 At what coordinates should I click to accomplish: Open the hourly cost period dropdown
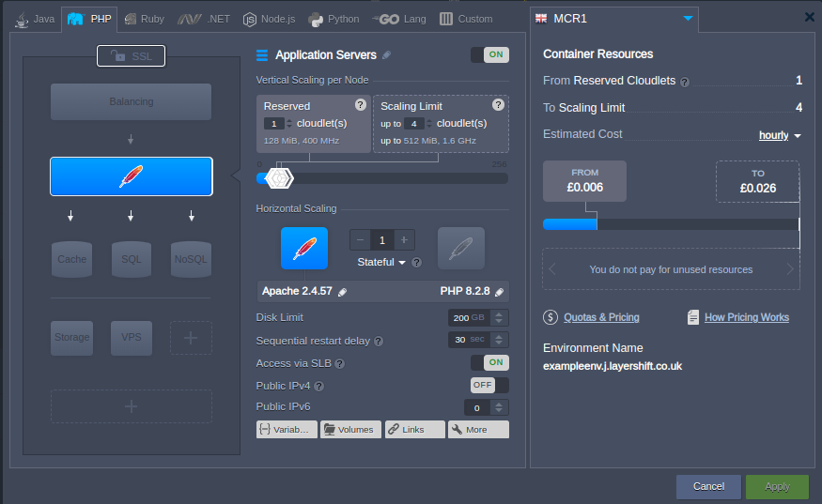tap(780, 135)
